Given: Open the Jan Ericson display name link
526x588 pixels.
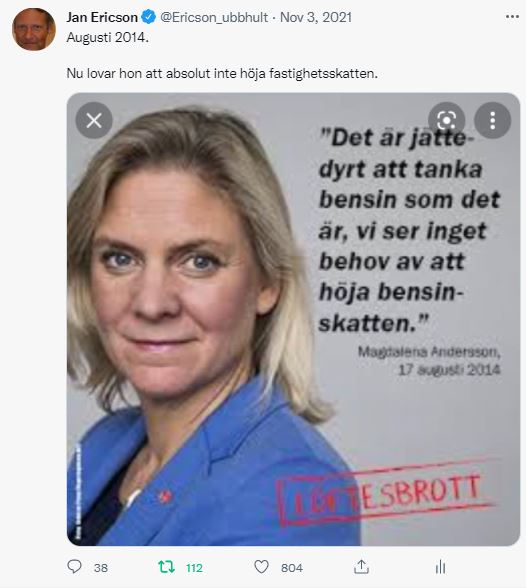Looking at the screenshot, I should (102, 17).
